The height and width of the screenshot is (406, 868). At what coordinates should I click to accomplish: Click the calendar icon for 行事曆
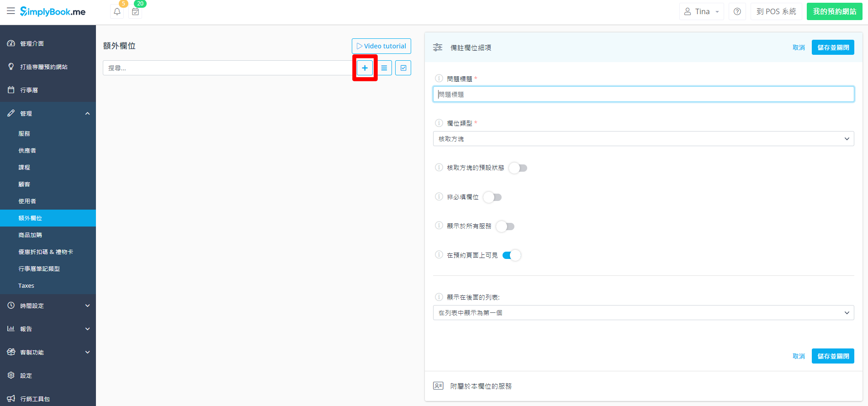tap(11, 90)
